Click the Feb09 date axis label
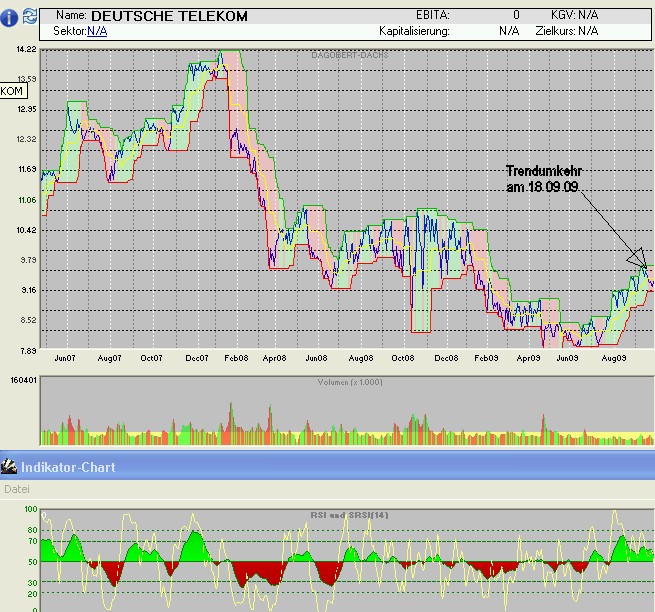The width and height of the screenshot is (655, 612). (486, 358)
